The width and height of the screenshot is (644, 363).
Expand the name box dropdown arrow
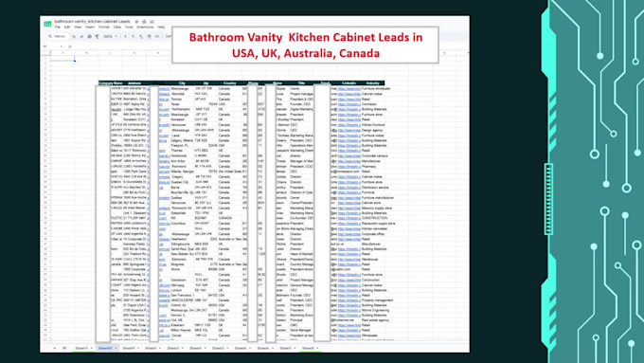pos(62,46)
